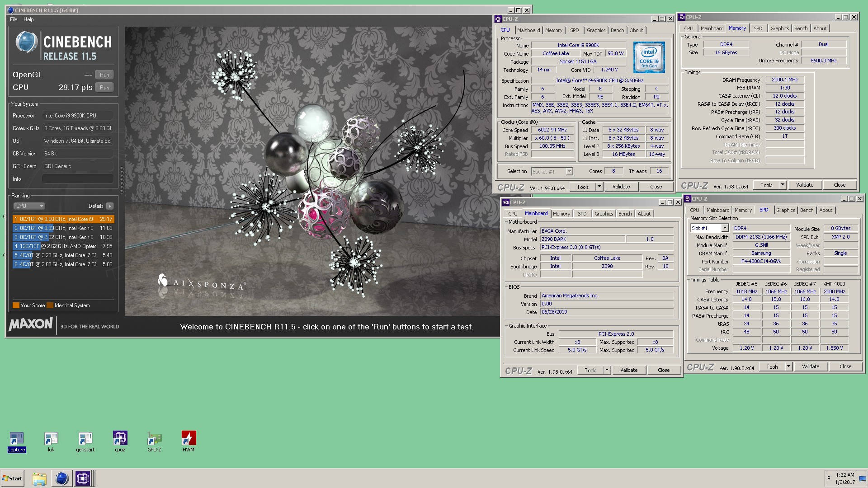
Task: Click the brown Identical System swatch
Action: pyautogui.click(x=50, y=305)
